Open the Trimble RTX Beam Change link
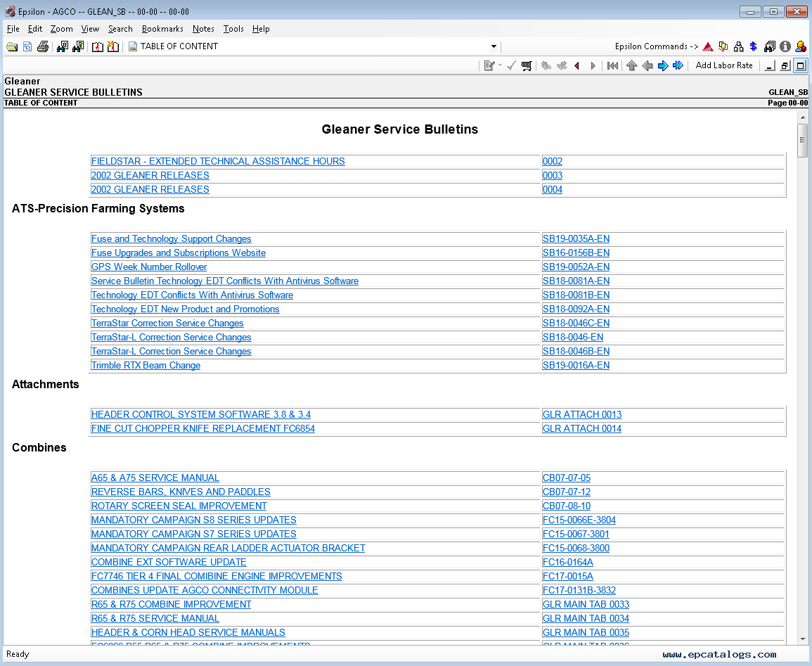This screenshot has width=812, height=666. click(146, 366)
